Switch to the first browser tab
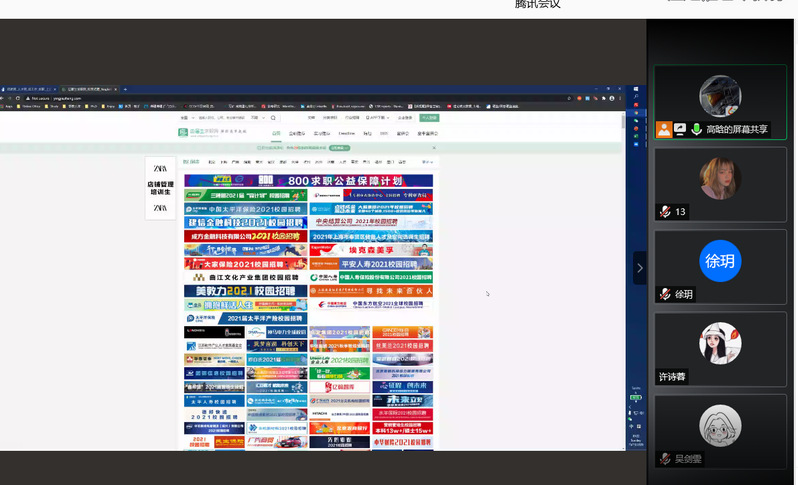Viewport: 798px width, 485px height. point(28,90)
